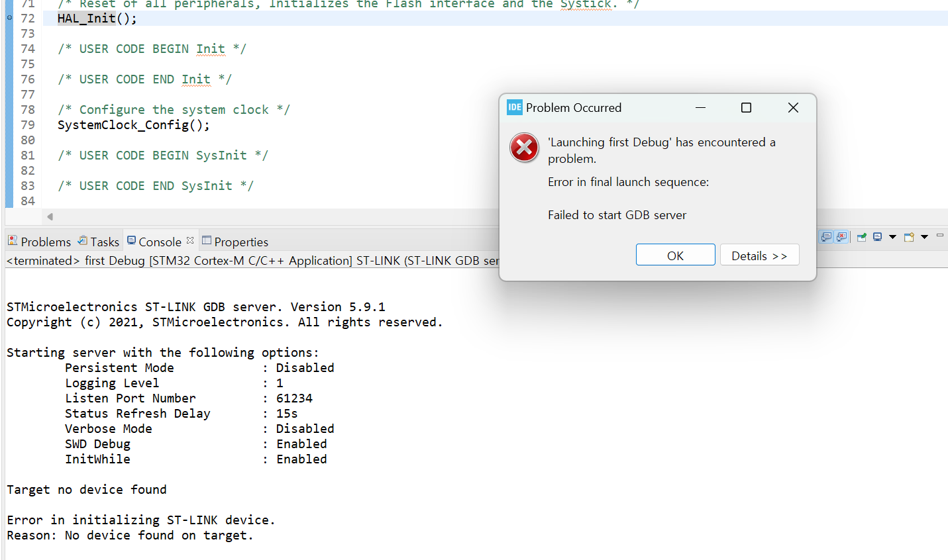Minimize the console panel
The width and height of the screenshot is (948, 560).
point(939,235)
